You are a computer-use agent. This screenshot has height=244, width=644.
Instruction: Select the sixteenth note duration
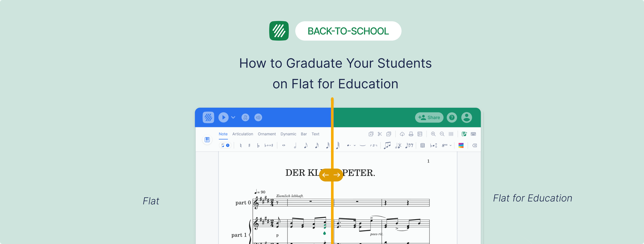point(317,146)
